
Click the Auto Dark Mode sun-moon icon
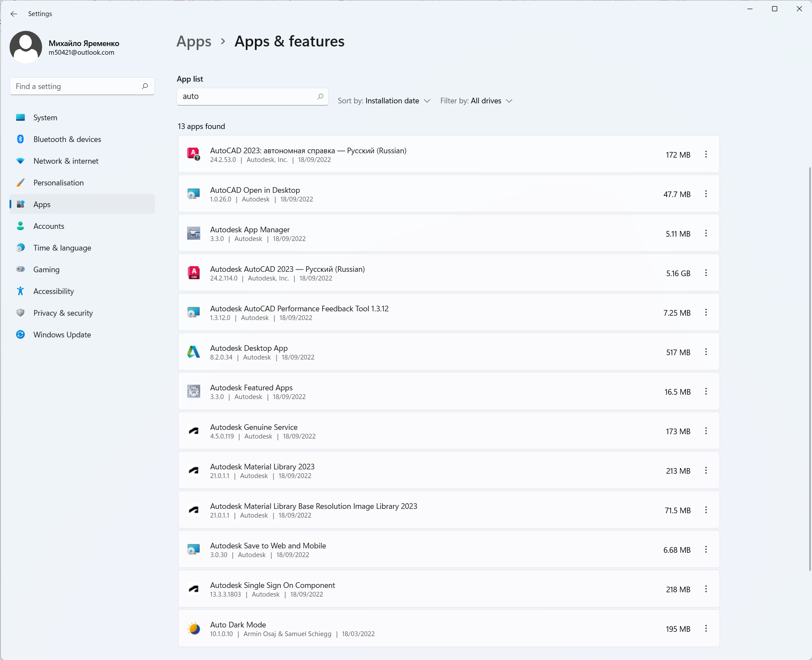click(x=194, y=628)
